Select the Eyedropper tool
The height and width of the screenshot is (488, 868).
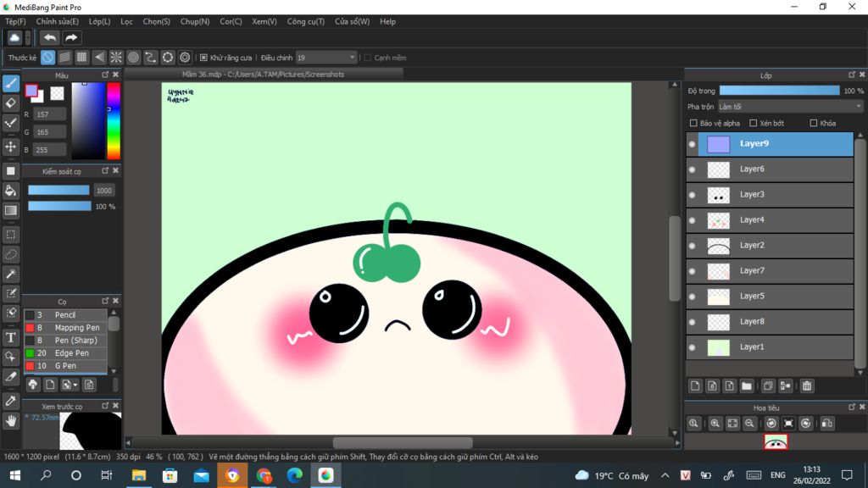10,401
